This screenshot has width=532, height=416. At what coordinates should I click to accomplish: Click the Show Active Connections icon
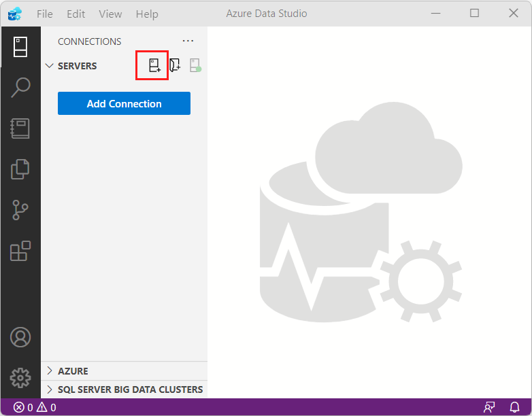[195, 65]
